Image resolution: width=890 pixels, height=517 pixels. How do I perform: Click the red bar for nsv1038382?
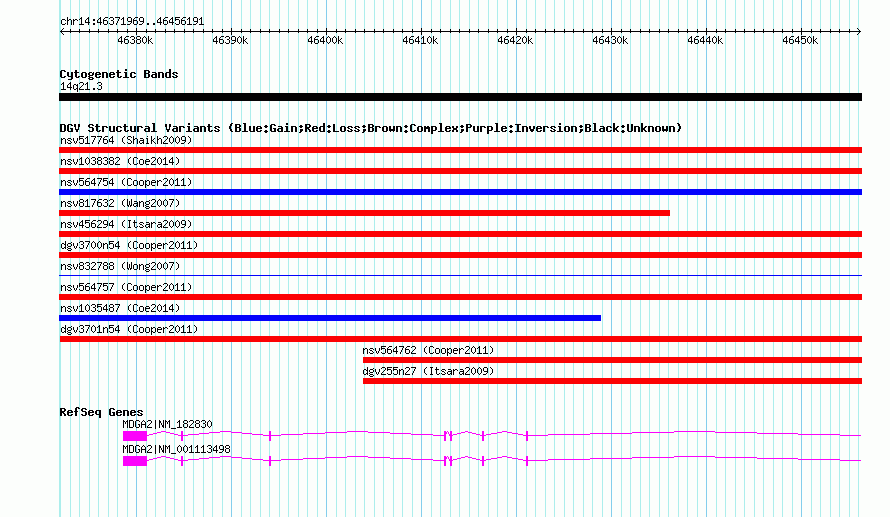[x=460, y=171]
